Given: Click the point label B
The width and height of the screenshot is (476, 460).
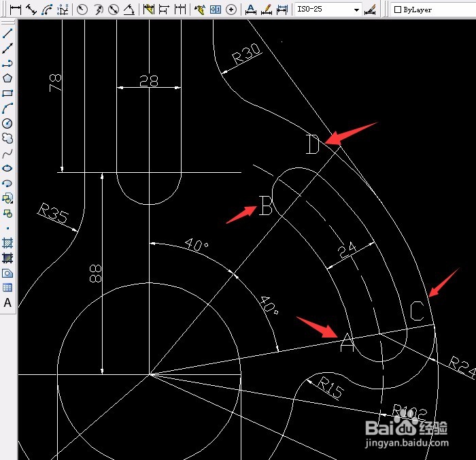Looking at the screenshot, I should pos(266,206).
